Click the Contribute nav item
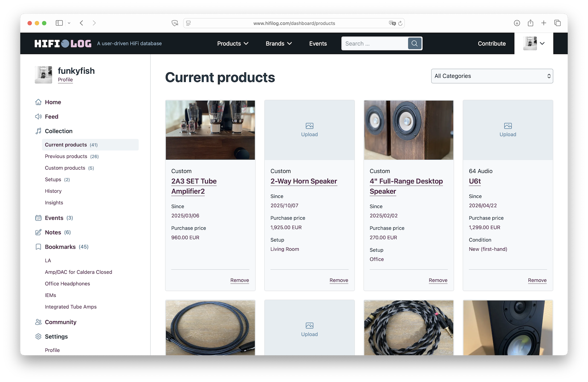 492,43
